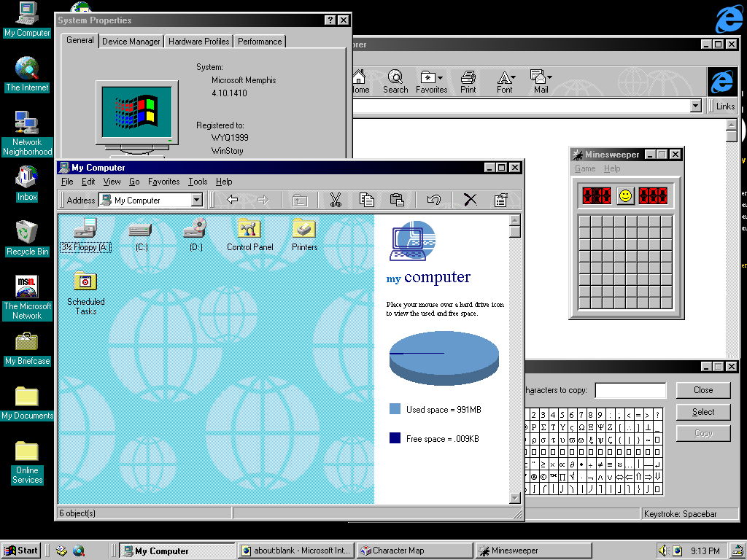This screenshot has width=747, height=560.
Task: Open the Help menu in Minesweeper
Action: pyautogui.click(x=612, y=168)
